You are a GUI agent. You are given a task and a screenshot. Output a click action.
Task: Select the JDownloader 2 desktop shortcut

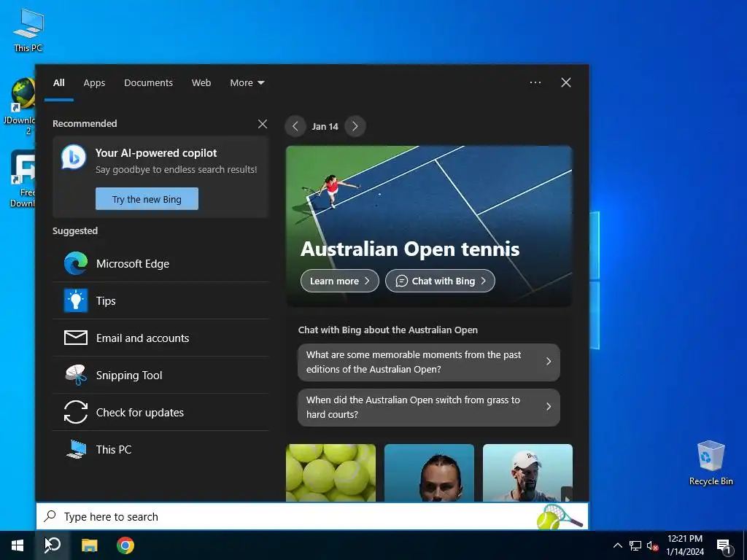20,106
